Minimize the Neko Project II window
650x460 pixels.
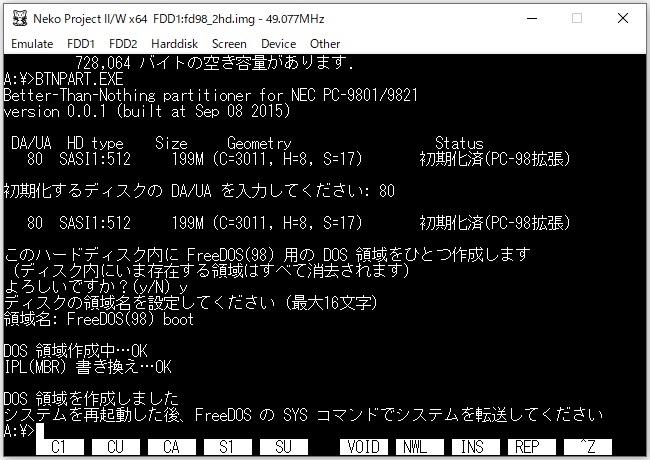pyautogui.click(x=532, y=19)
